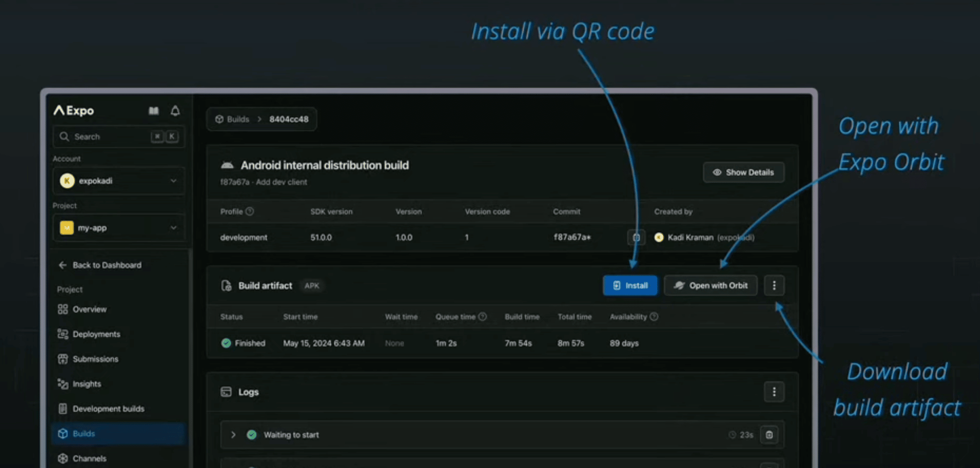The height and width of the screenshot is (468, 980).
Task: Expand the Waiting to start log
Action: coord(233,435)
